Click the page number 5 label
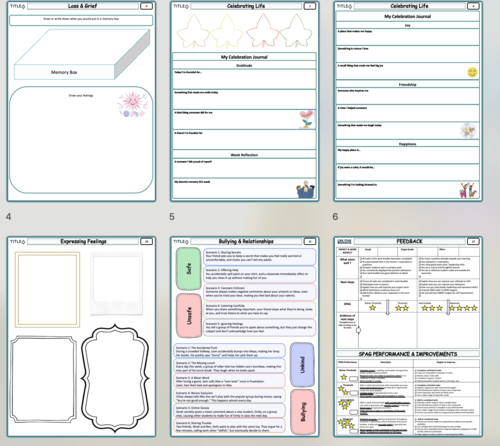 (172, 217)
